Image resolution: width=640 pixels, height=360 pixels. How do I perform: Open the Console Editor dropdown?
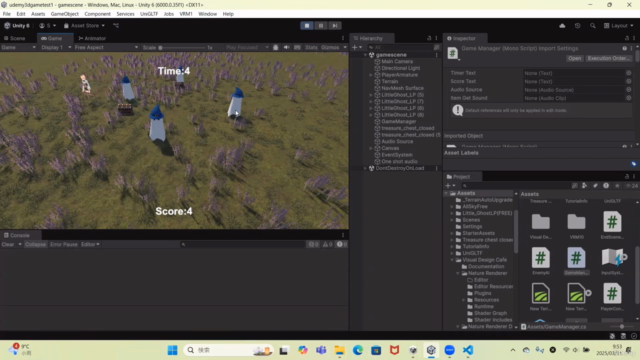tap(90, 244)
